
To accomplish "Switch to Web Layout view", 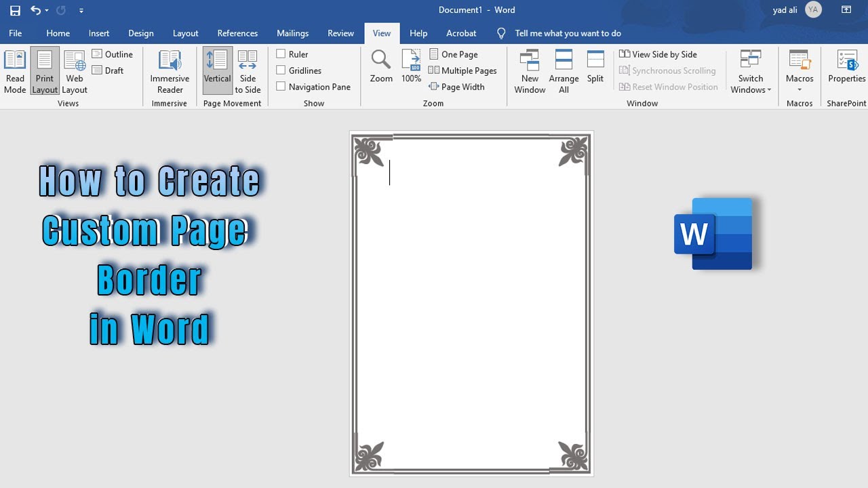I will coord(75,71).
